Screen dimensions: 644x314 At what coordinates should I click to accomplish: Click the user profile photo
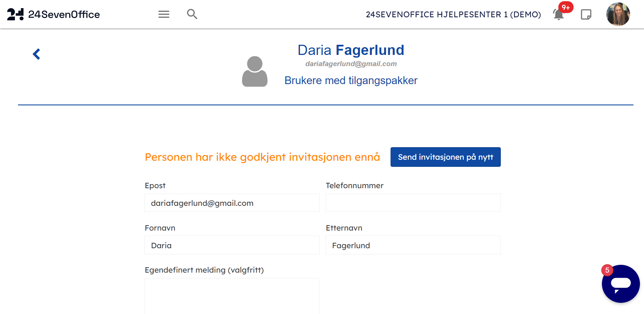[x=618, y=14]
